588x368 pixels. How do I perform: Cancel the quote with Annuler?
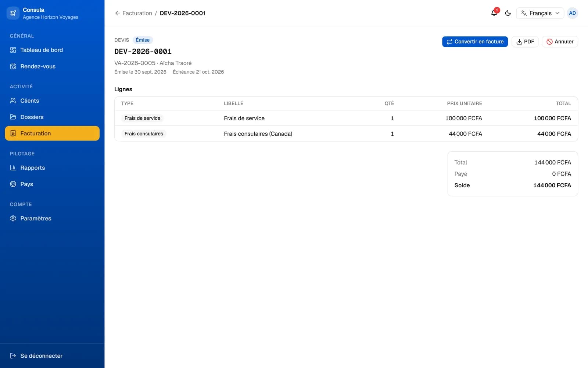coord(560,42)
